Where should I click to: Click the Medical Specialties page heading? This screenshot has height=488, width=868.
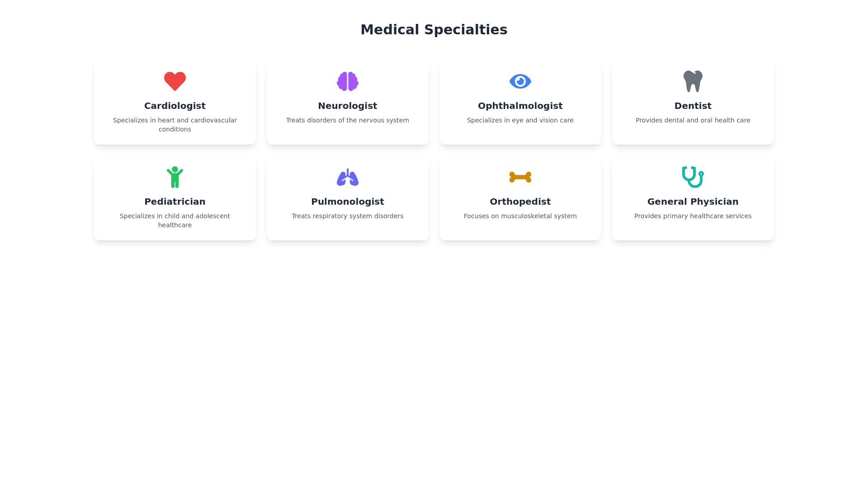pos(434,30)
